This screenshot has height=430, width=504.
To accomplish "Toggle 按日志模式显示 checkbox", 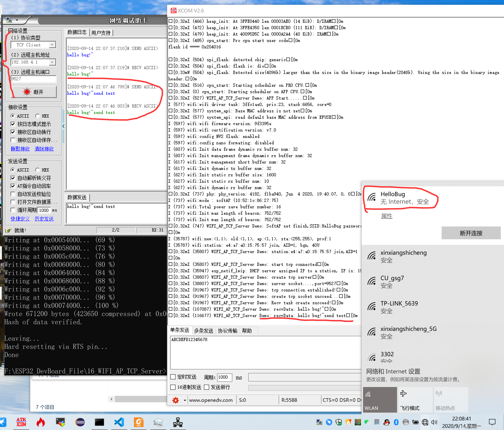I will [x=13, y=124].
